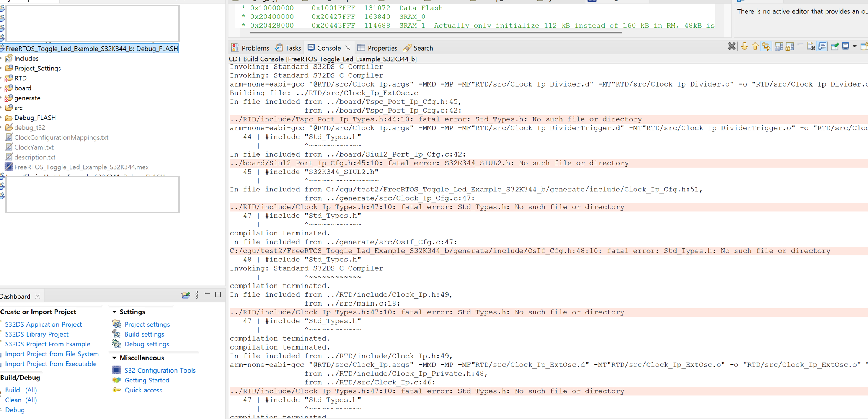
Task: Open the Properties tab
Action: 377,48
